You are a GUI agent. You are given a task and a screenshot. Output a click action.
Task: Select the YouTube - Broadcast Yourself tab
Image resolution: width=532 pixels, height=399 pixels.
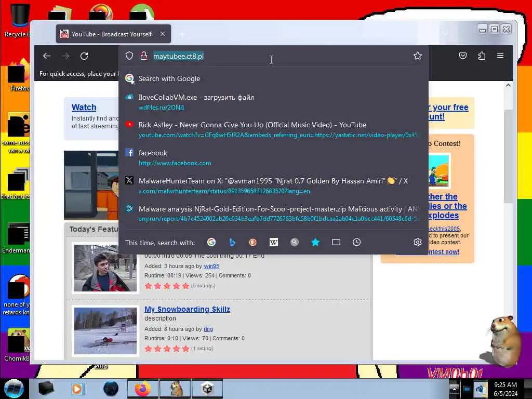pyautogui.click(x=113, y=34)
